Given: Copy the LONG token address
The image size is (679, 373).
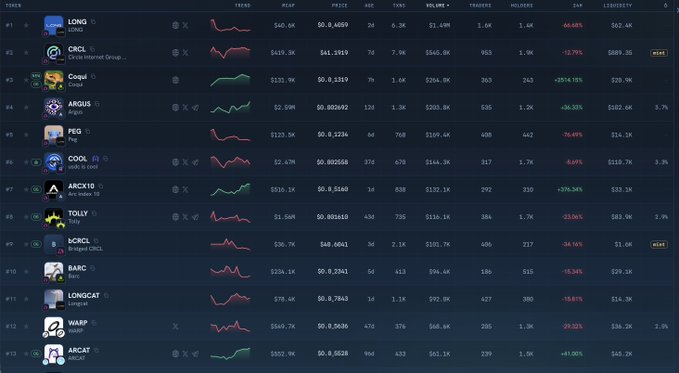Looking at the screenshot, I should pos(93,22).
